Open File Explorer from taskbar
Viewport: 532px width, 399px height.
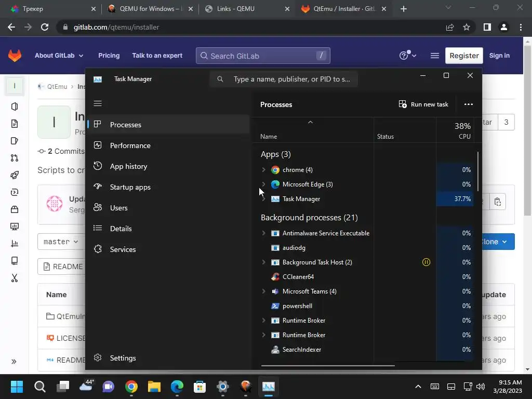tap(154, 387)
